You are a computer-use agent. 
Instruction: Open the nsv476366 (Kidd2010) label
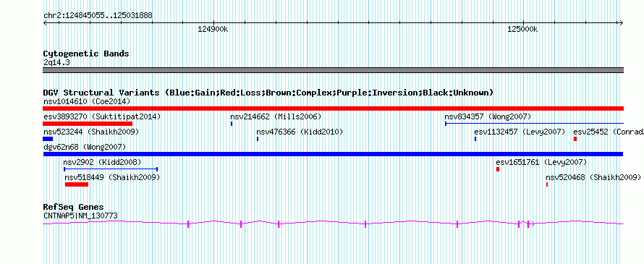click(300, 132)
